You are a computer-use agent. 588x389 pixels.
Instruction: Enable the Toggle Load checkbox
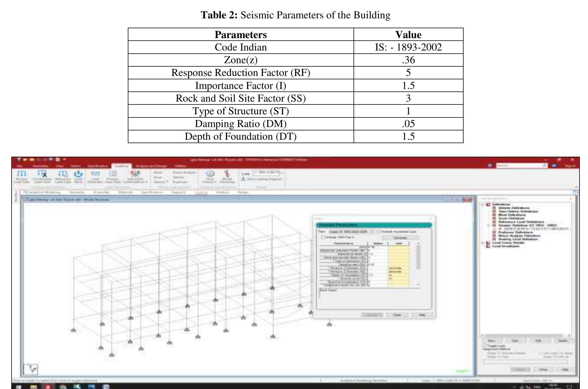tap(485, 346)
